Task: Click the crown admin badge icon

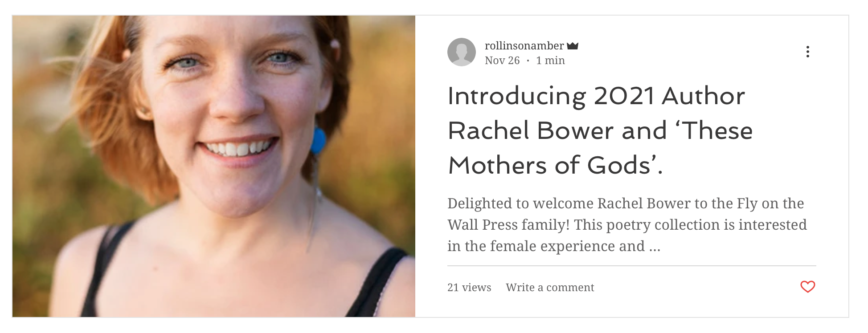Action: (573, 46)
